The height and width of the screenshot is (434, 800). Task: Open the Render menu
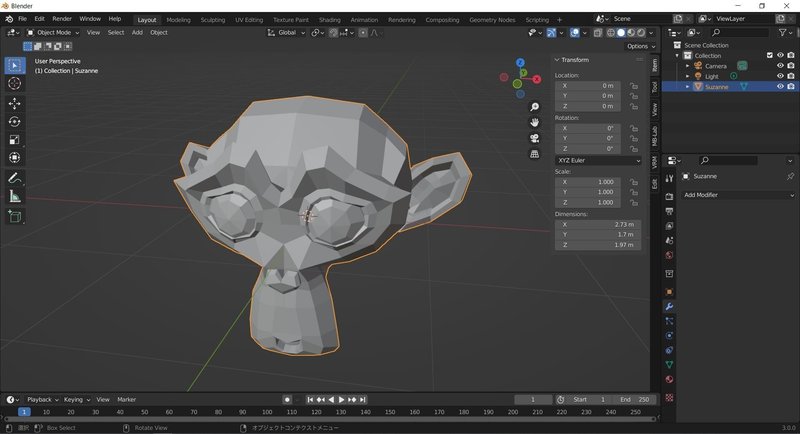[x=62, y=19]
